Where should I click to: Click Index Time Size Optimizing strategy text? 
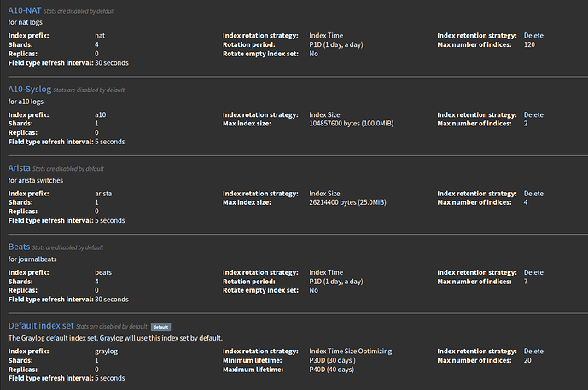[x=350, y=352]
